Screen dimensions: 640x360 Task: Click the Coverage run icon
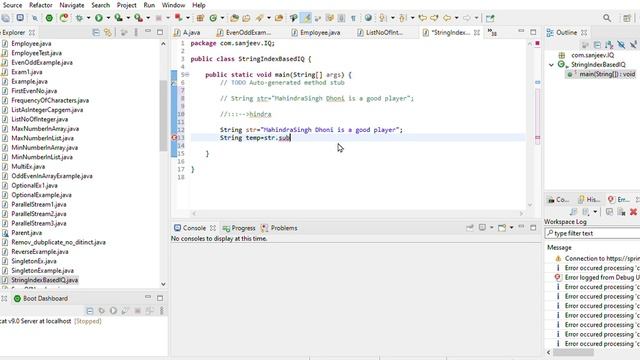coord(119,18)
